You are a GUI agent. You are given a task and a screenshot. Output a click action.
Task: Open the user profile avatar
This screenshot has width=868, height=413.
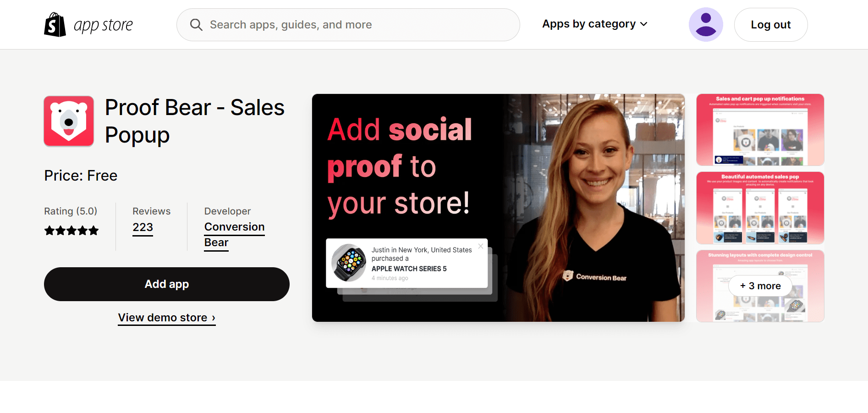click(x=706, y=25)
